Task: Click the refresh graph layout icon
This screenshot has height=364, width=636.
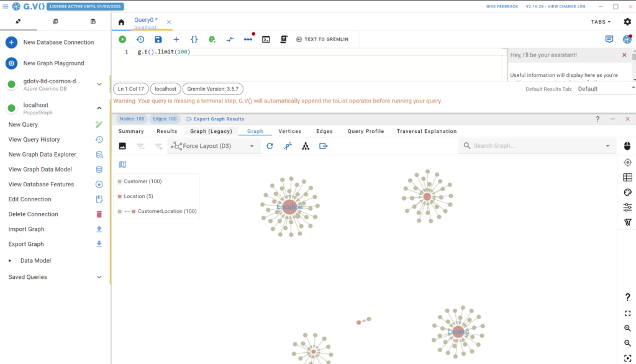Action: pos(270,146)
